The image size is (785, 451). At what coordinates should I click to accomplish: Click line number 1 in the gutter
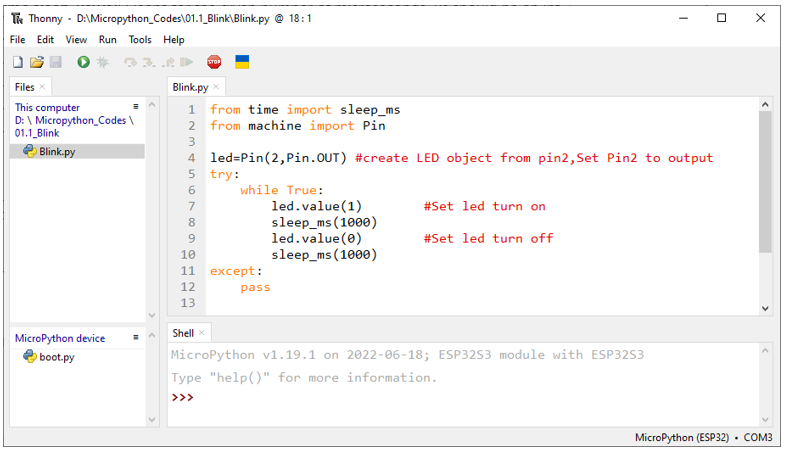191,110
